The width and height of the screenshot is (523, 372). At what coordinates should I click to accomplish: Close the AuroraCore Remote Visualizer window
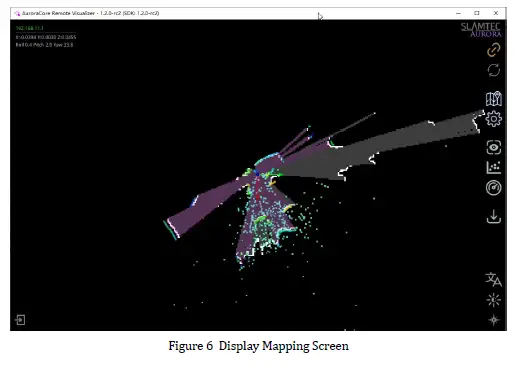point(496,13)
